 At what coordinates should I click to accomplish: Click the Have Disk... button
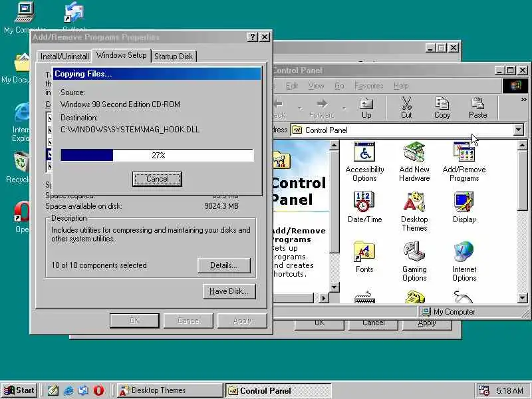coord(229,291)
